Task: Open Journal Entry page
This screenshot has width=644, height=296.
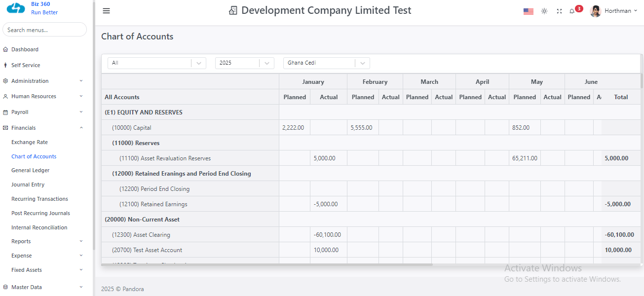Action: tap(28, 185)
